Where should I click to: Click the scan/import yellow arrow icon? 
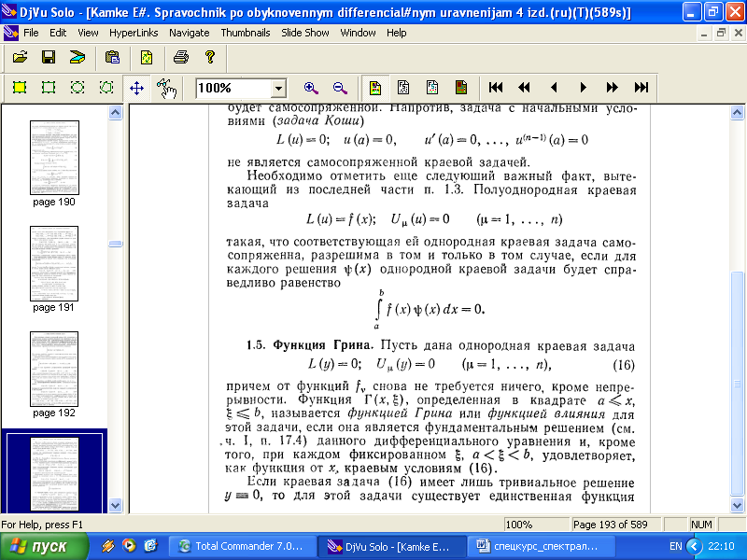(x=78, y=58)
